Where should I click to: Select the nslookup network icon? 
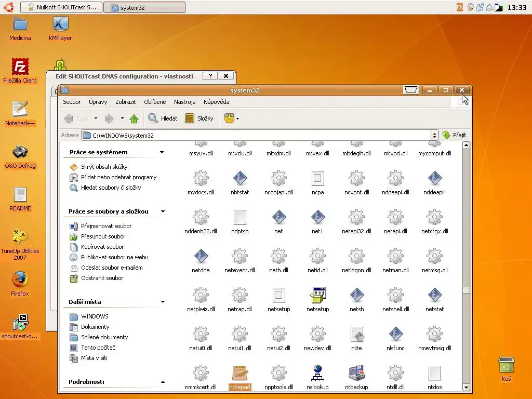pos(317,373)
